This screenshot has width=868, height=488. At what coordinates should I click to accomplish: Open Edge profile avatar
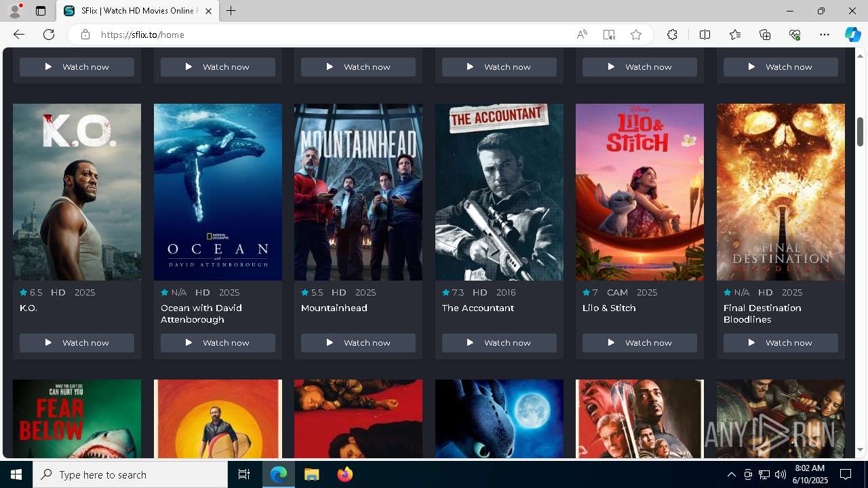click(x=14, y=11)
